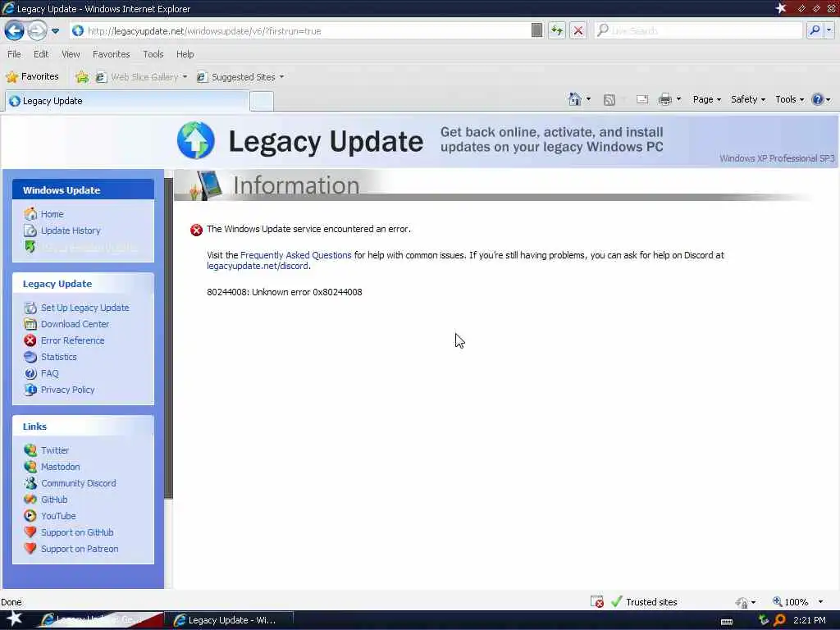Open the Safety command bar menu
Image resolution: width=840 pixels, height=630 pixels.
(x=748, y=99)
